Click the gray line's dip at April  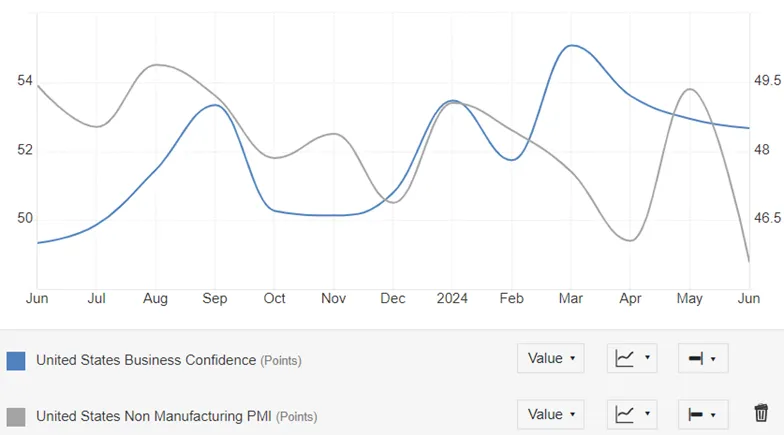pyautogui.click(x=630, y=240)
